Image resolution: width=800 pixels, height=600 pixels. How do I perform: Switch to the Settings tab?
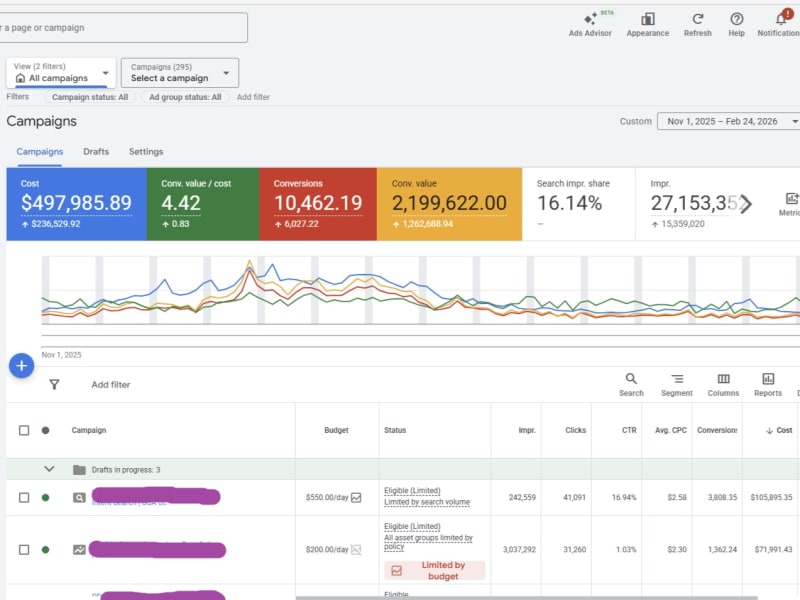pos(146,152)
